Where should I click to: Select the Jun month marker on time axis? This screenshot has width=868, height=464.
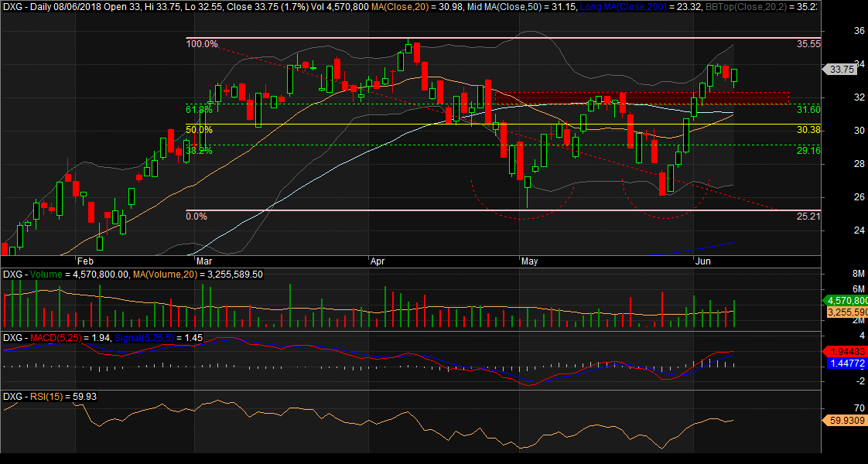[x=704, y=261]
